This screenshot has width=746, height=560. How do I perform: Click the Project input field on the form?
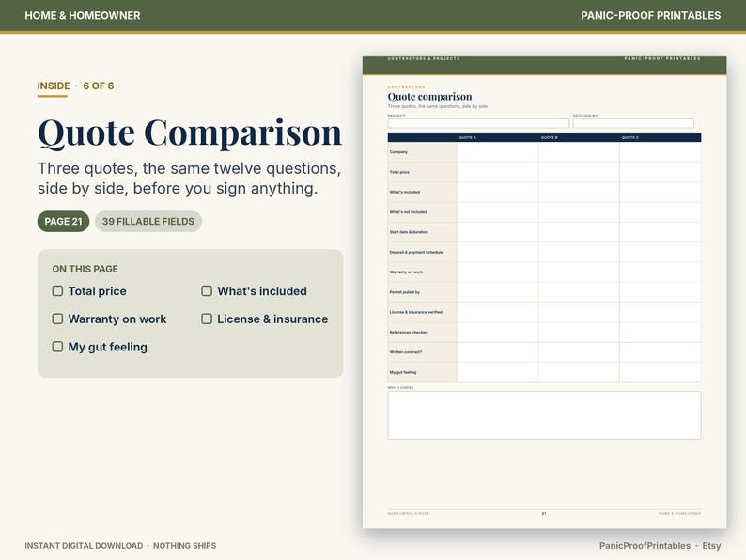[478, 123]
